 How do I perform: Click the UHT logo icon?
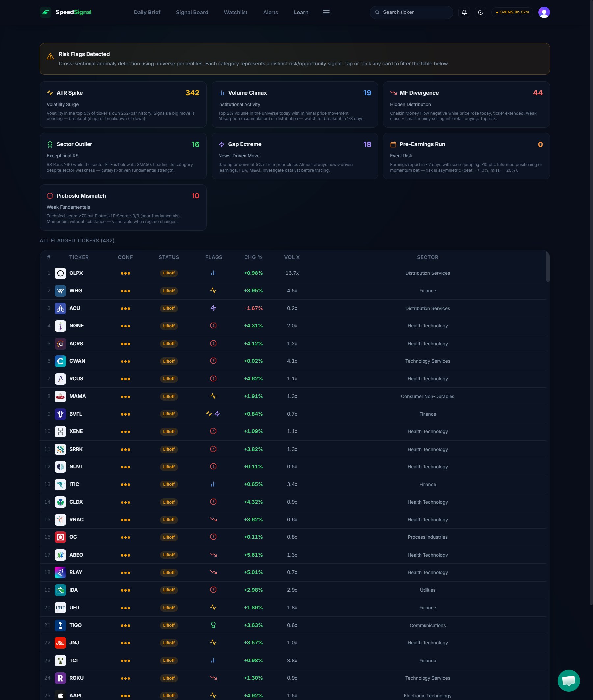click(60, 607)
